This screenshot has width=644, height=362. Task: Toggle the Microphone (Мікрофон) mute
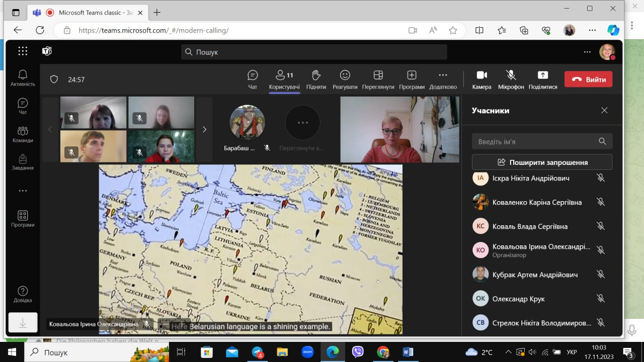click(x=511, y=79)
